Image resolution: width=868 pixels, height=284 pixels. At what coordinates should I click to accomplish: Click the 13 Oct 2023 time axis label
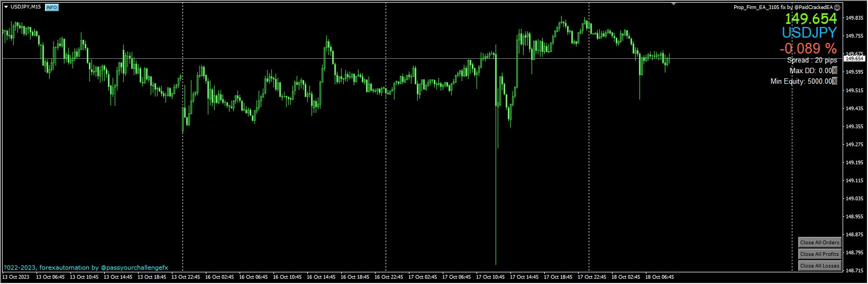coord(16,277)
